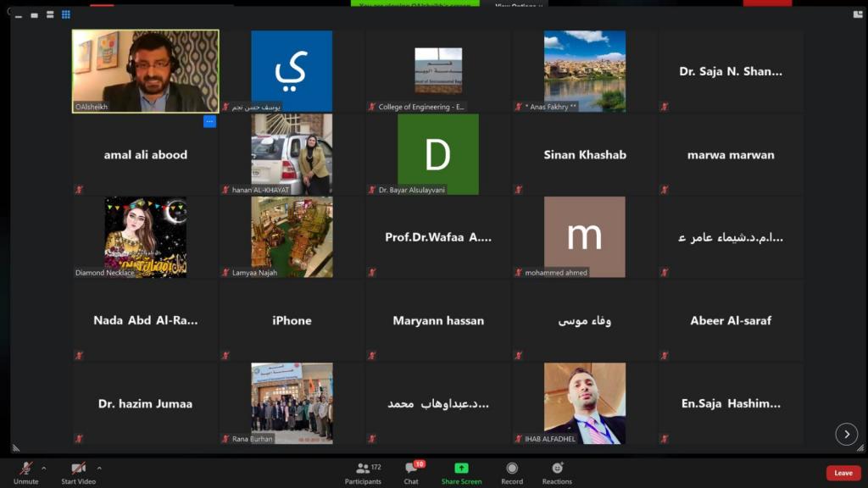
Task: Select the Sinan Khashab participant tile
Action: (x=584, y=154)
